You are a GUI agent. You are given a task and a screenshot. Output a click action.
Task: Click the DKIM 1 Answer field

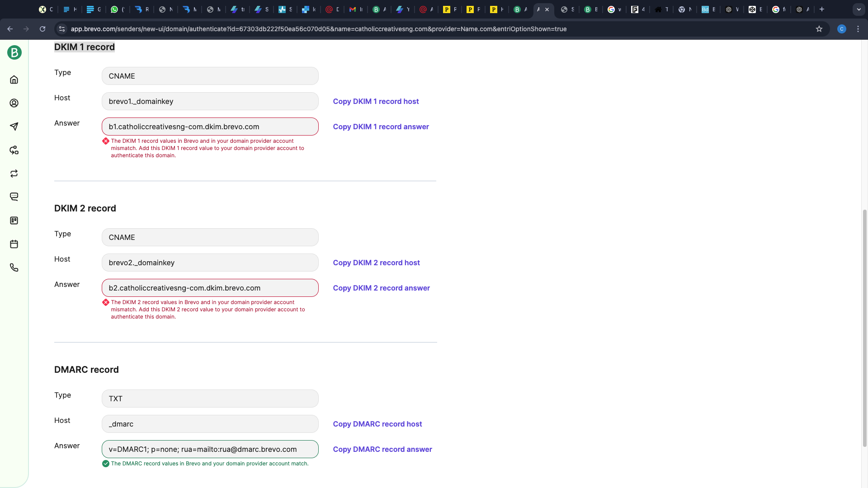tap(210, 127)
